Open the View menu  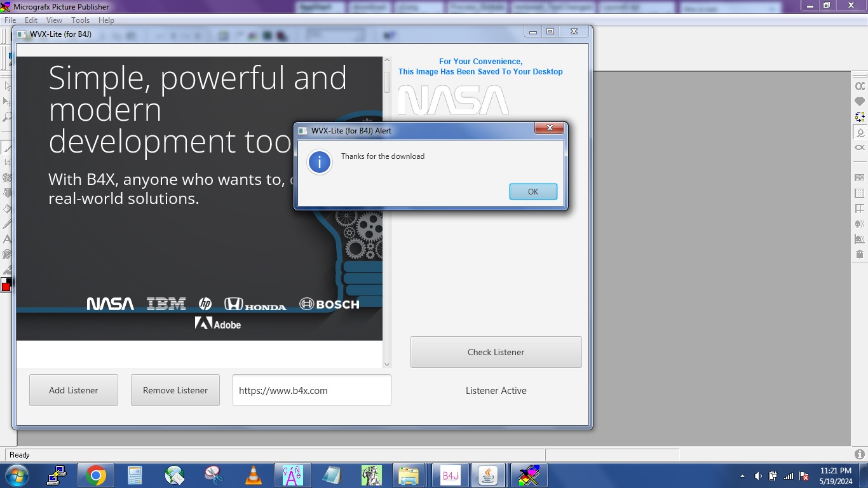click(x=54, y=20)
